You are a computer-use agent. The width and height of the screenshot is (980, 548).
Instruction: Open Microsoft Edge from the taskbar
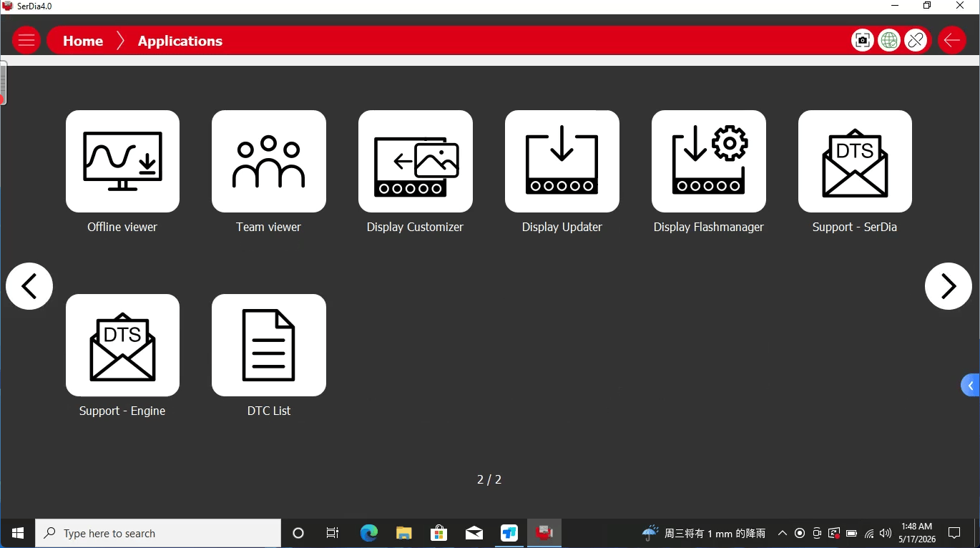click(369, 533)
